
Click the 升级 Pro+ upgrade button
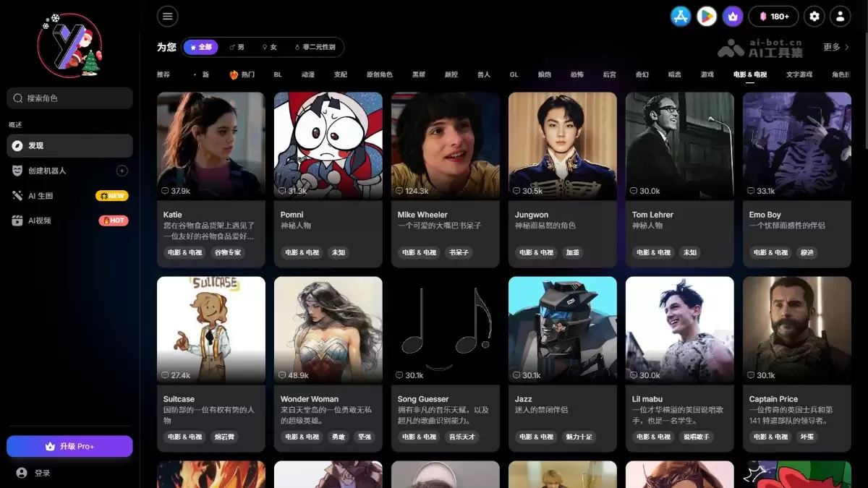click(69, 446)
